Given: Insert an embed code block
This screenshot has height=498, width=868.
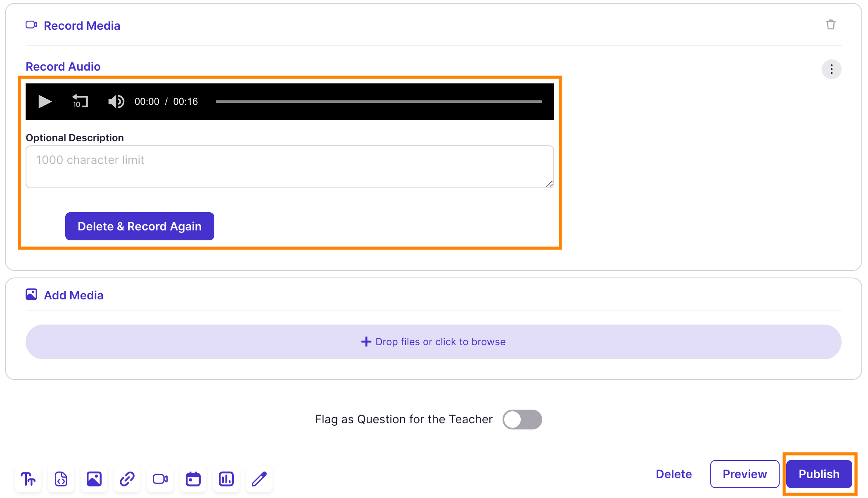Looking at the screenshot, I should 61,479.
